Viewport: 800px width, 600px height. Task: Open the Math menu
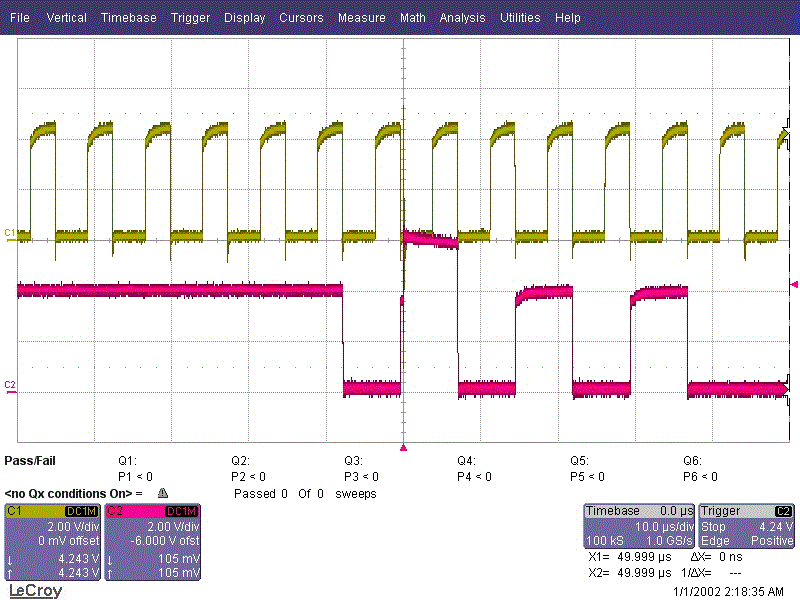pos(412,18)
